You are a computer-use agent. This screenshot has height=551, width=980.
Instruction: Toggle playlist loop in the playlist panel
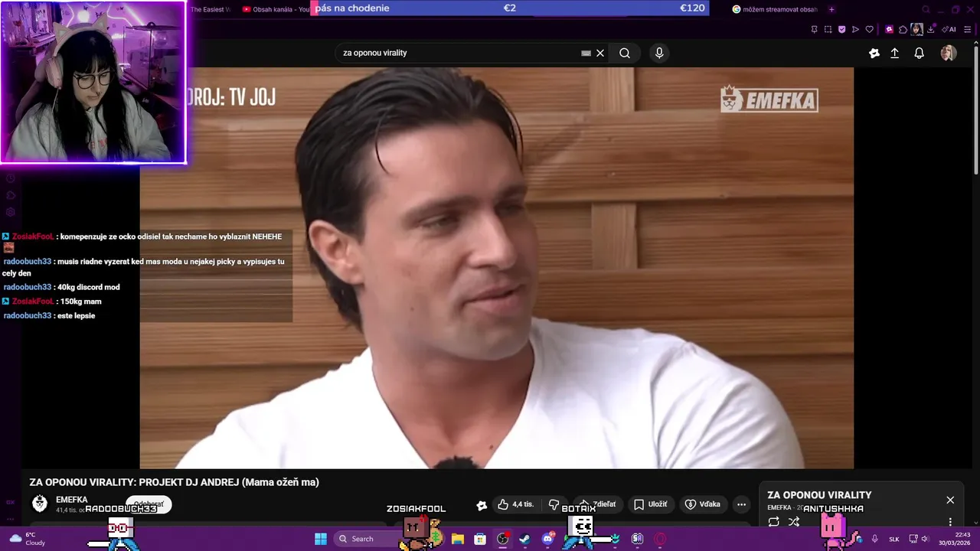click(774, 522)
